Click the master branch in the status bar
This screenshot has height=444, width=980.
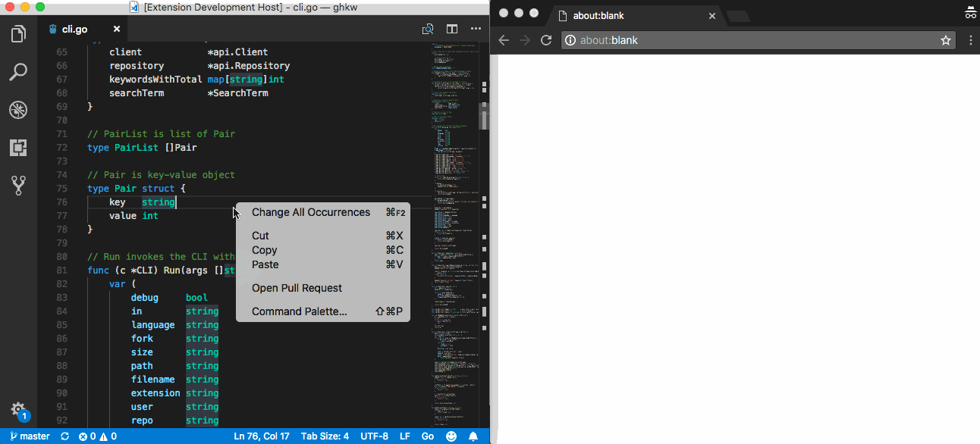pos(30,436)
